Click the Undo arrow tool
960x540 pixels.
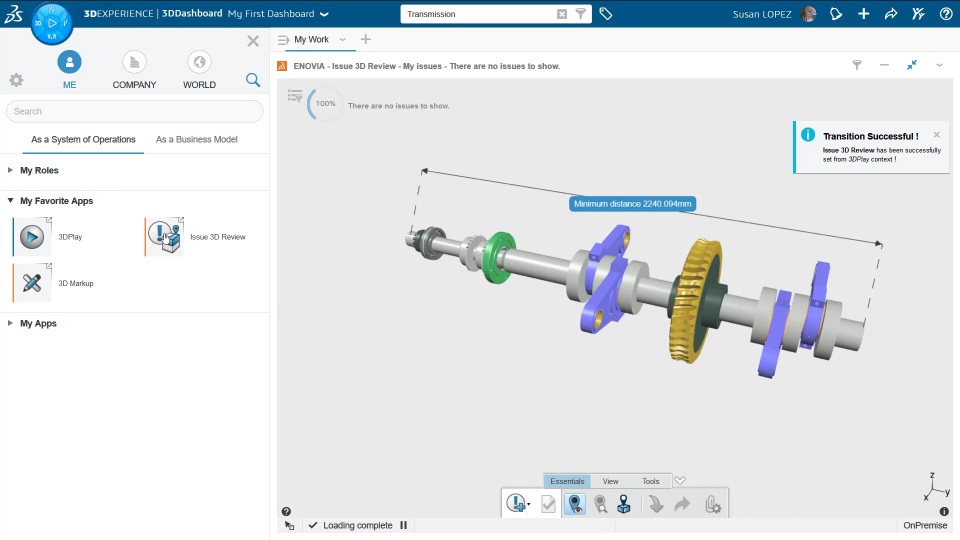click(656, 504)
